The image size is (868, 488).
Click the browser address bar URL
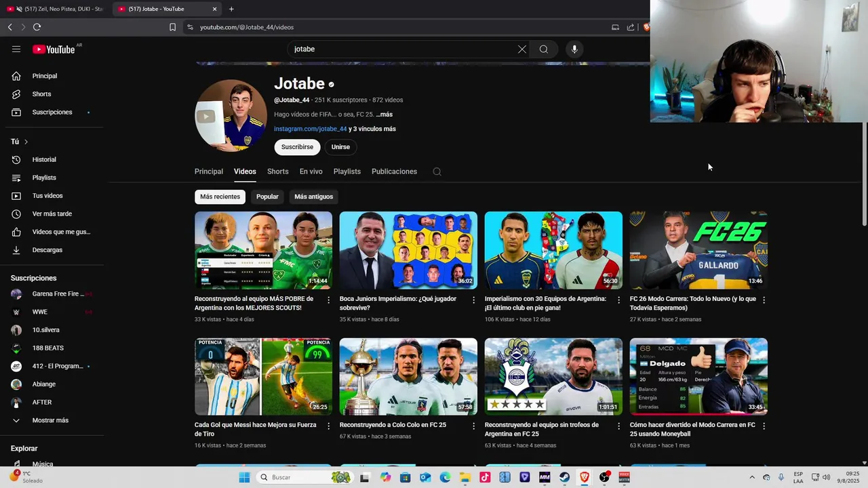247,27
